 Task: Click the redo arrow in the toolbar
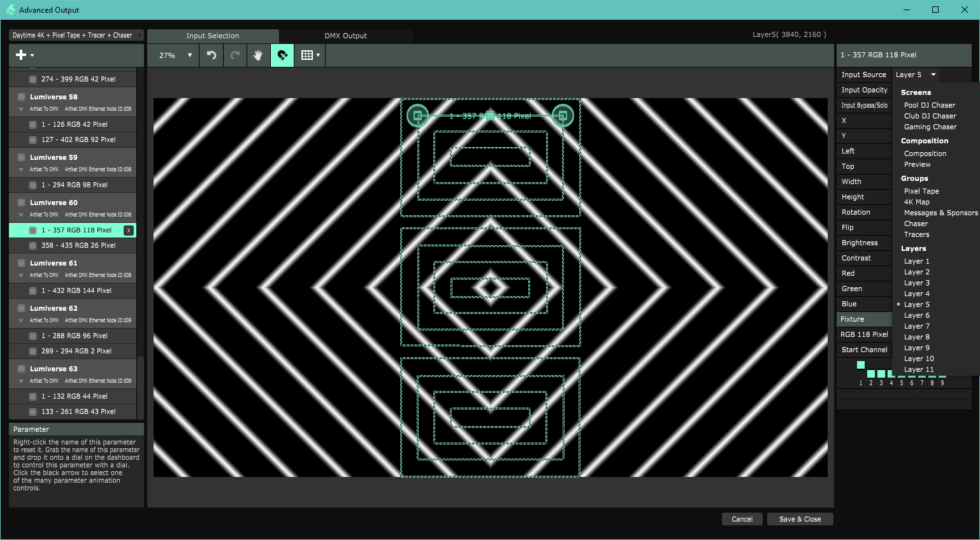(x=235, y=55)
